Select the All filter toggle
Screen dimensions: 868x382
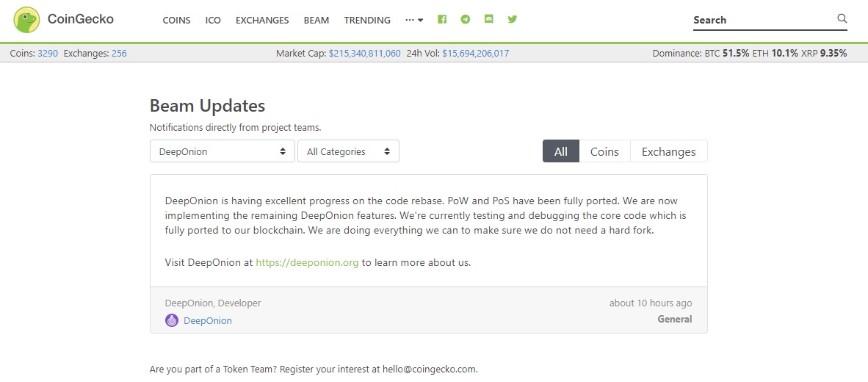pyautogui.click(x=561, y=151)
